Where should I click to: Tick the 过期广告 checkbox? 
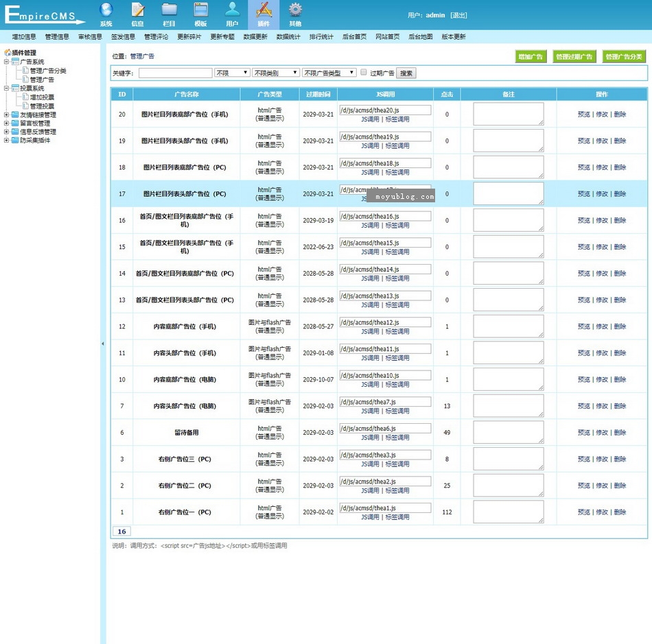click(364, 72)
